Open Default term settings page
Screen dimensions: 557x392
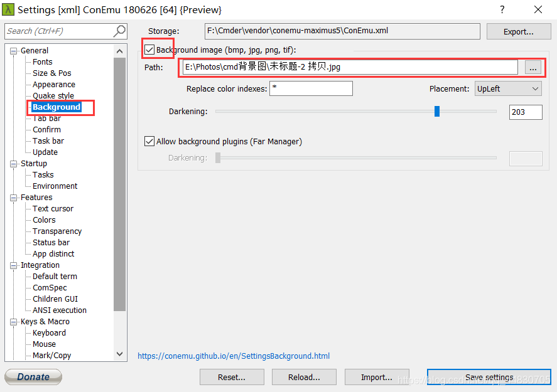pyautogui.click(x=55, y=277)
